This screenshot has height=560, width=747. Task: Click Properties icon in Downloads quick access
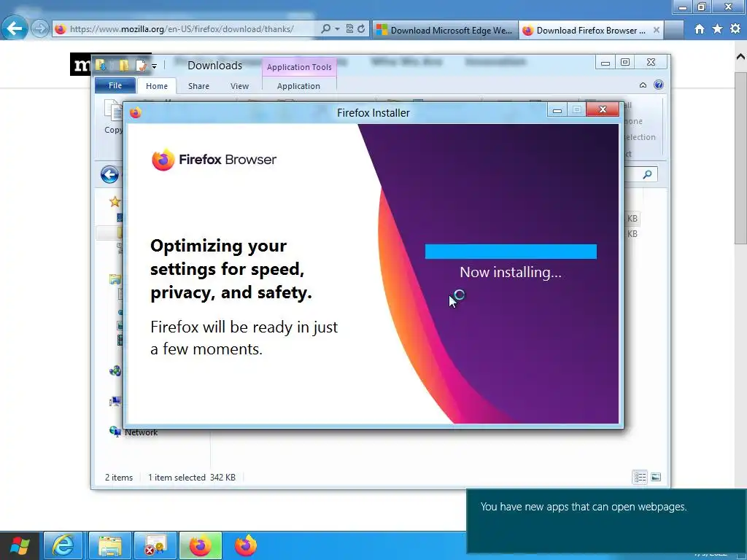pyautogui.click(x=101, y=65)
